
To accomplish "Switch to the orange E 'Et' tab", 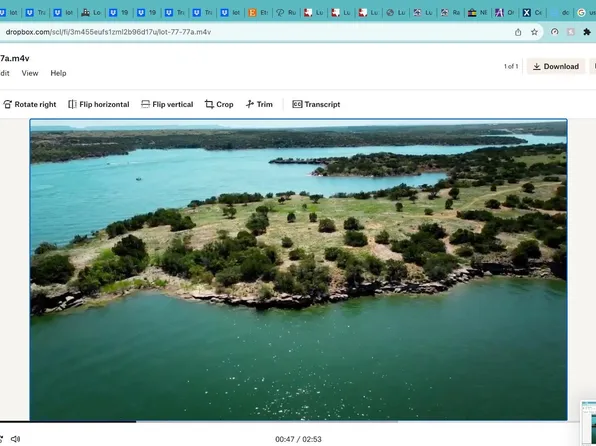I will [x=258, y=13].
